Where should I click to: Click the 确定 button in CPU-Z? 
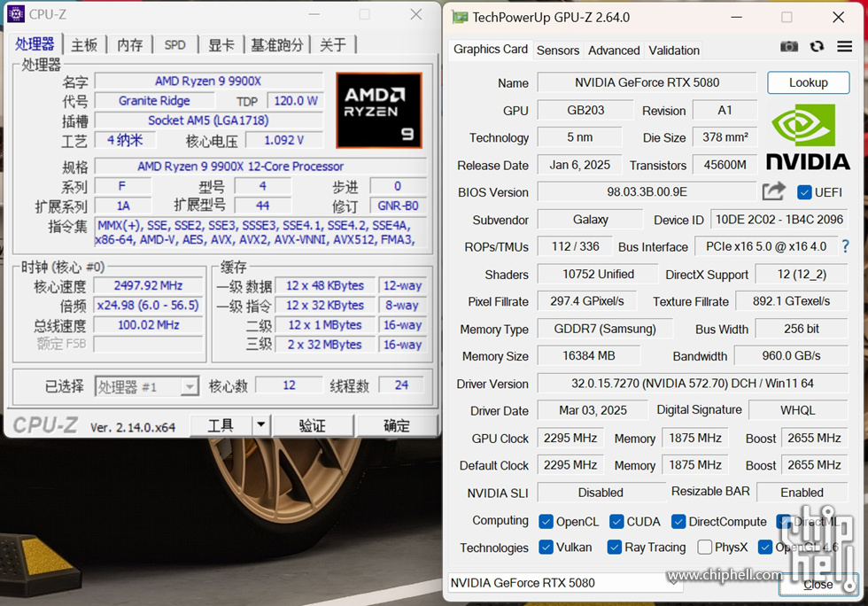click(x=397, y=425)
